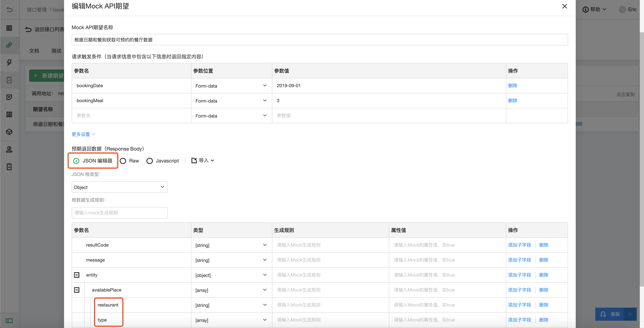Delete the availablePlace field
The image size is (644, 328).
tap(544, 290)
